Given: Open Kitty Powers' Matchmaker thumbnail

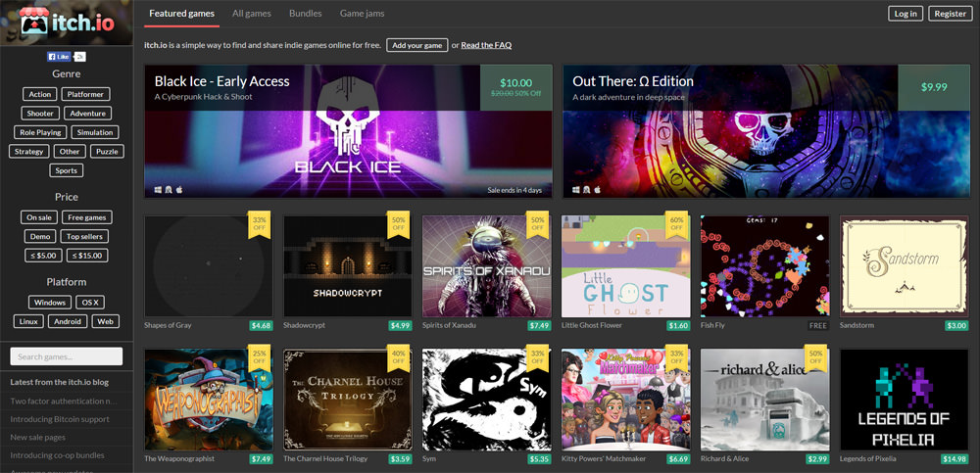Looking at the screenshot, I should [x=625, y=400].
